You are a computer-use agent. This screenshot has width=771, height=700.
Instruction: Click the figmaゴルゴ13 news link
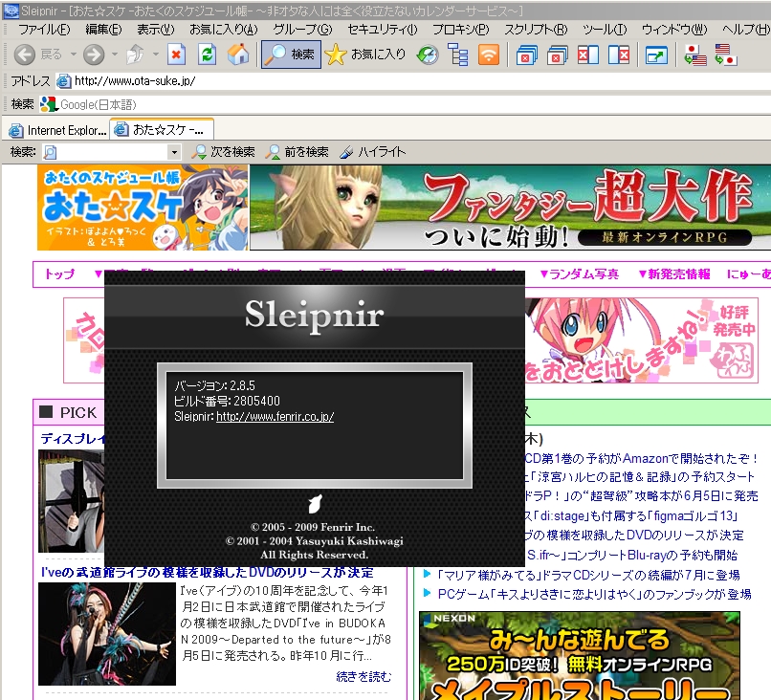pyautogui.click(x=632, y=515)
